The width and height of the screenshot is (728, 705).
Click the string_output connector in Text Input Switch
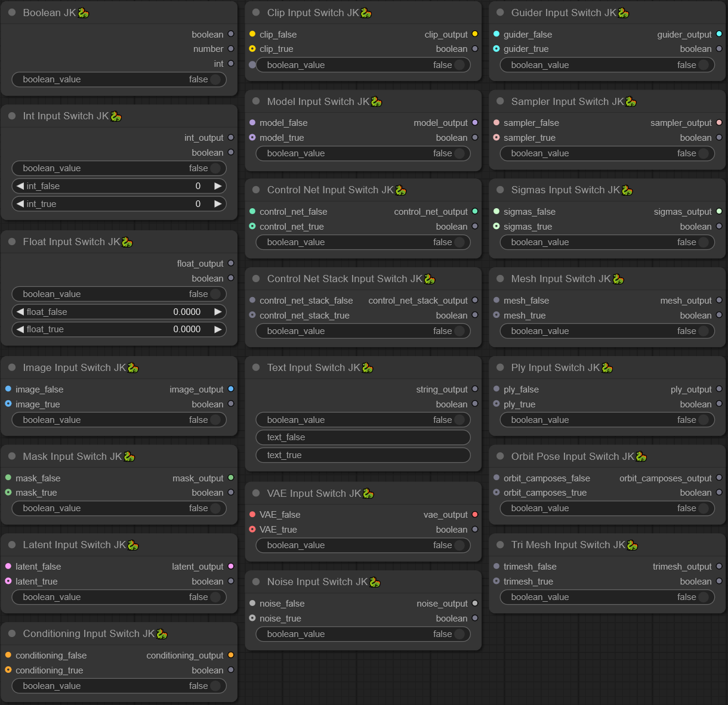click(475, 389)
